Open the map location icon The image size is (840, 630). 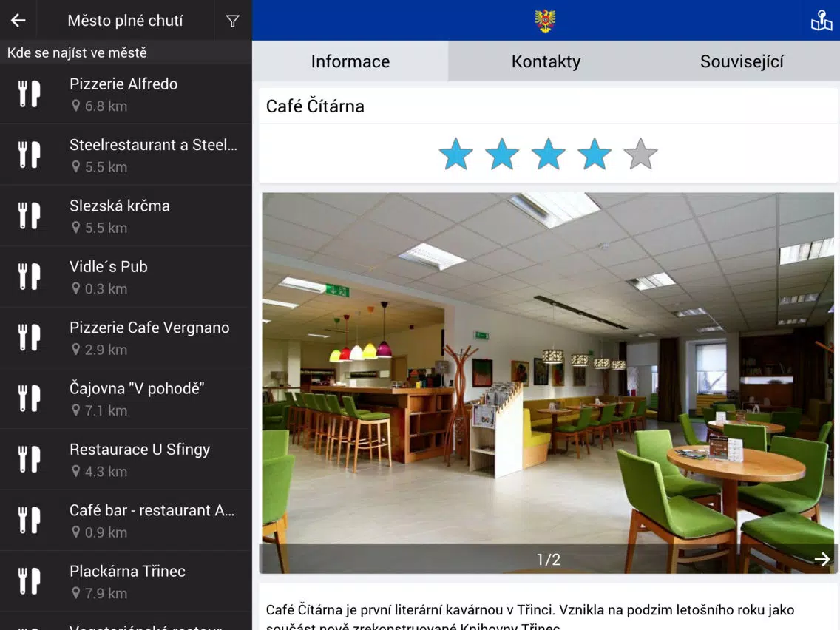coord(821,21)
